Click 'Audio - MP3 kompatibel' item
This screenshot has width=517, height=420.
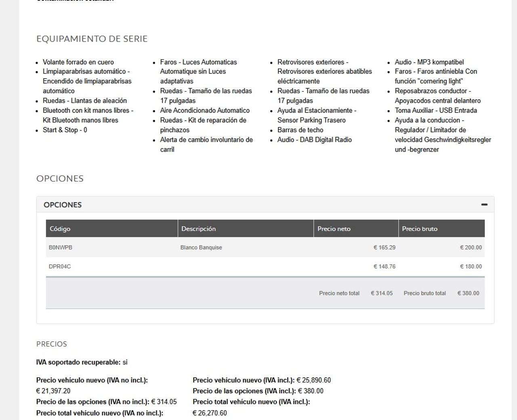point(429,62)
